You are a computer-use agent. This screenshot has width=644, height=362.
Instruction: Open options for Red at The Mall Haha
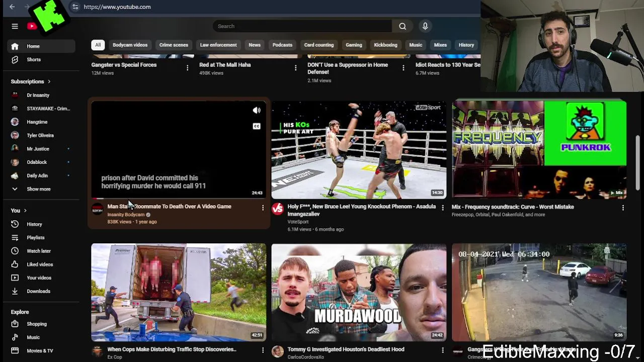pos(295,68)
